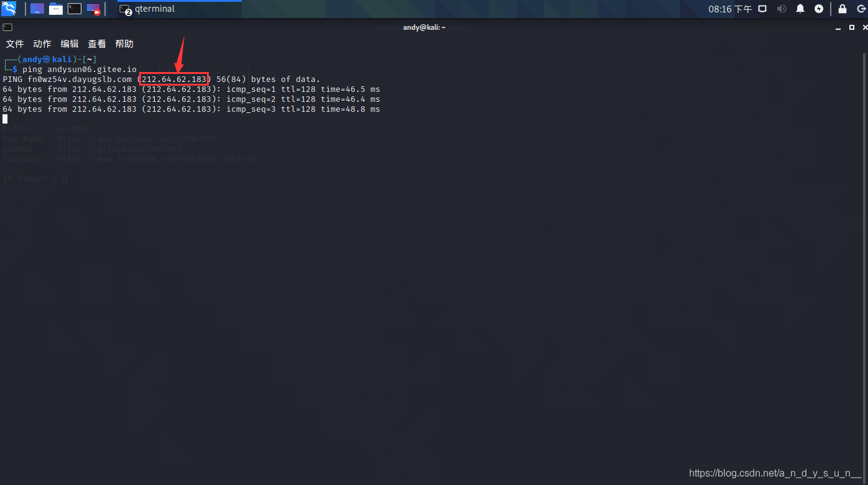Open the 动作 menu
868x485 pixels.
[42, 44]
